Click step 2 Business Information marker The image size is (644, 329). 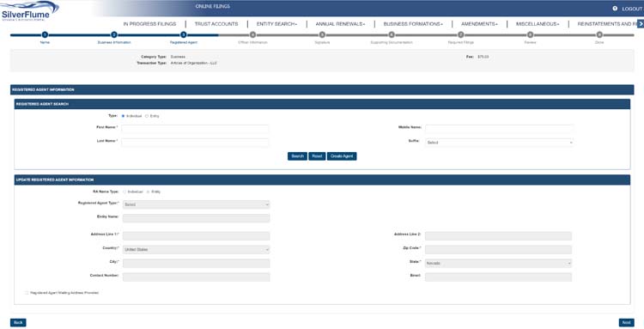point(114,35)
